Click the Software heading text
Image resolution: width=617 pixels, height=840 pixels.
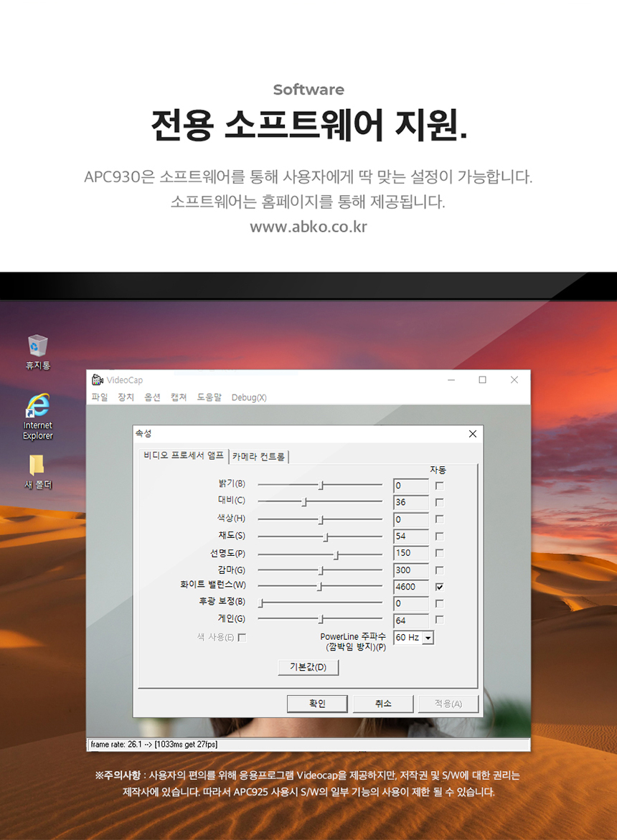(x=308, y=90)
